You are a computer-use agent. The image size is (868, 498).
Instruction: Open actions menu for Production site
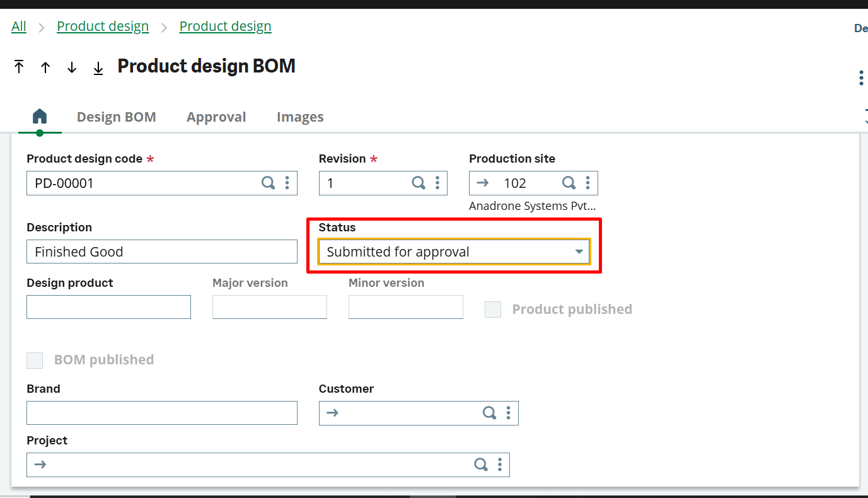(587, 183)
